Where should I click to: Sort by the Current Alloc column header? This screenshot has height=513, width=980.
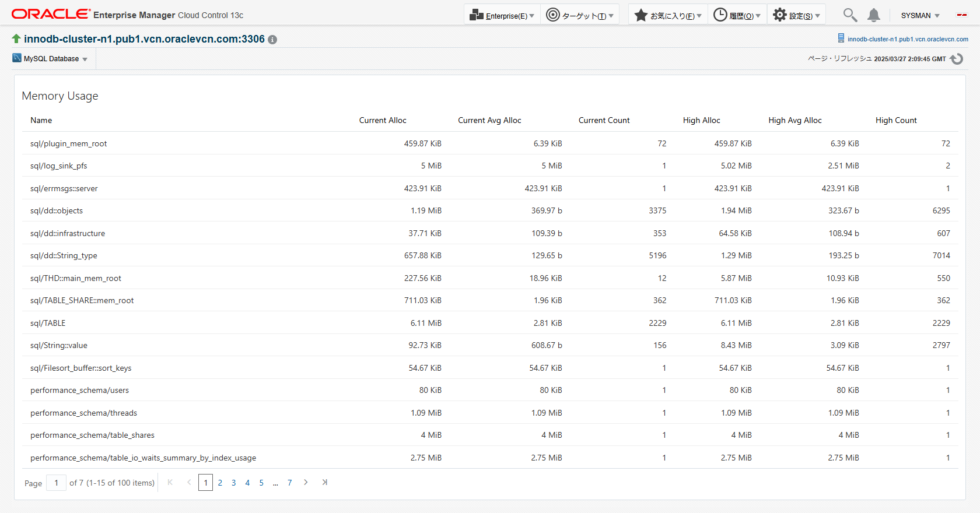[383, 120]
